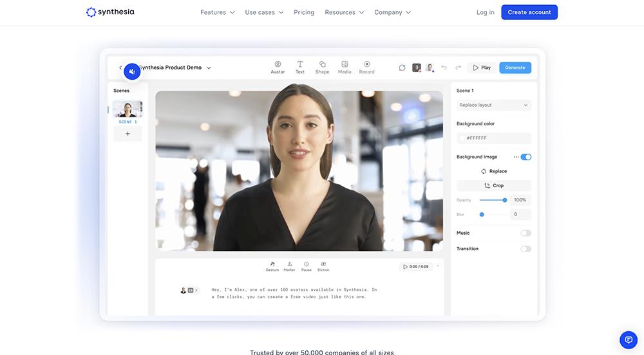The image size is (644, 355).
Task: Enable the Music toggle
Action: coord(526,233)
